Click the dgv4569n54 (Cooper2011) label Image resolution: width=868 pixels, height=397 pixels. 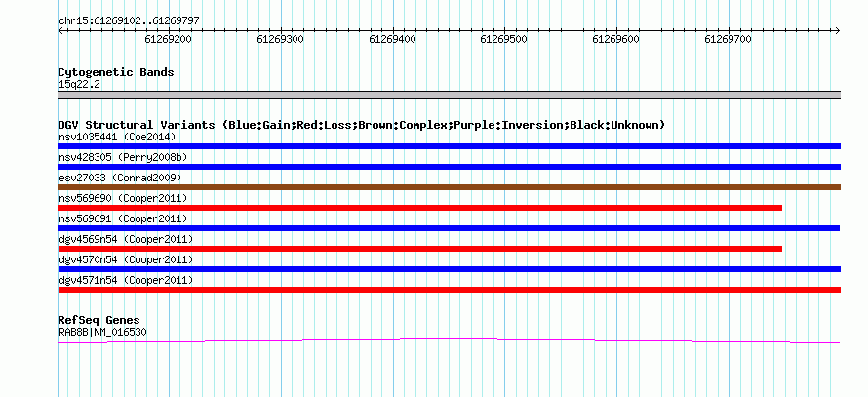pyautogui.click(x=126, y=239)
